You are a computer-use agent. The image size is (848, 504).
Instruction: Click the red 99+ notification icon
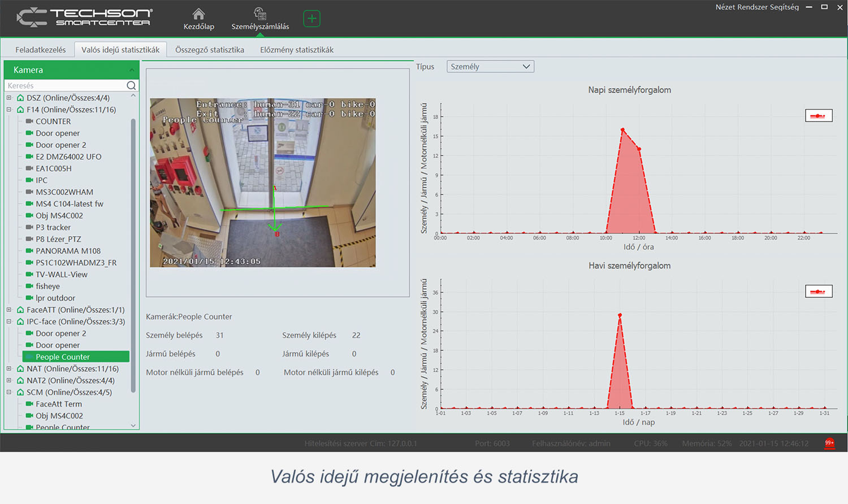tap(829, 443)
